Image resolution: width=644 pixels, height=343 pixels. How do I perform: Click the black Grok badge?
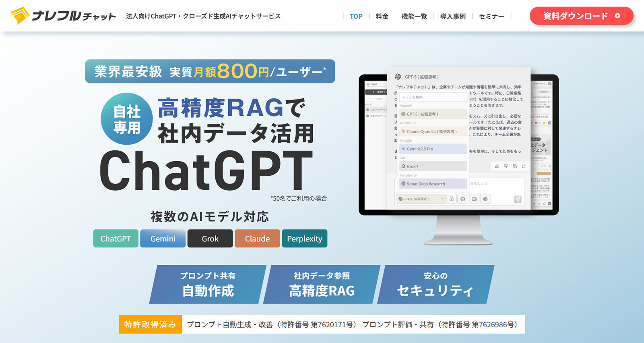[x=210, y=239]
